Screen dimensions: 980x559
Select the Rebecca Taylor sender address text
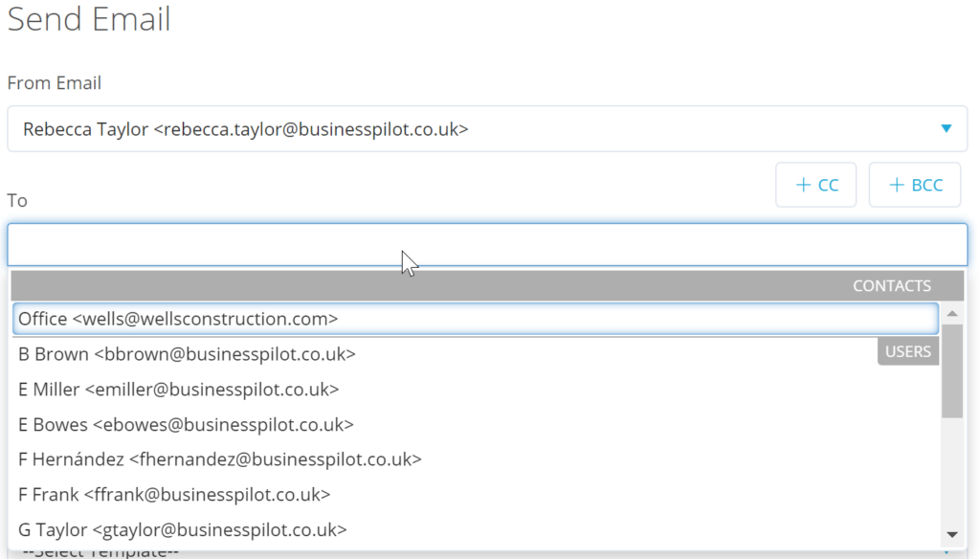[246, 128]
